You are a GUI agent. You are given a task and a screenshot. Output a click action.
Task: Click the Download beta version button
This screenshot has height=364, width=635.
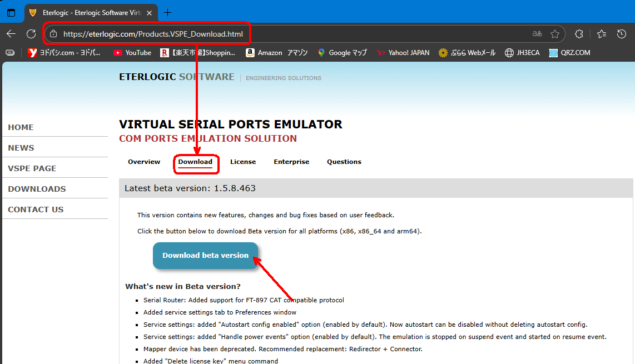coord(205,256)
